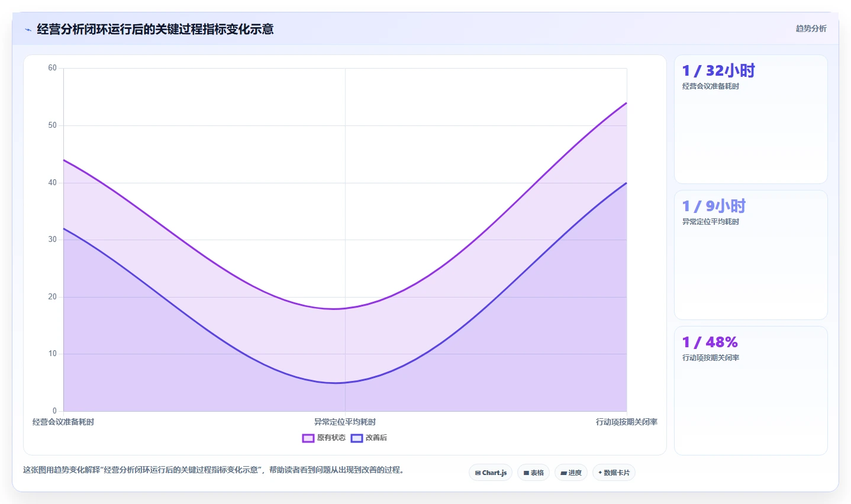Open the 1 / 32小时 metric card

coord(751,119)
